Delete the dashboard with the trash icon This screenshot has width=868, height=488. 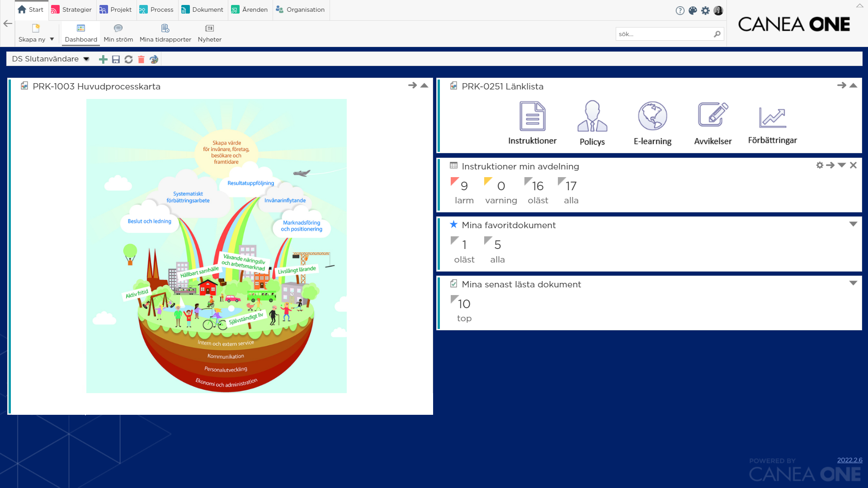tap(141, 60)
